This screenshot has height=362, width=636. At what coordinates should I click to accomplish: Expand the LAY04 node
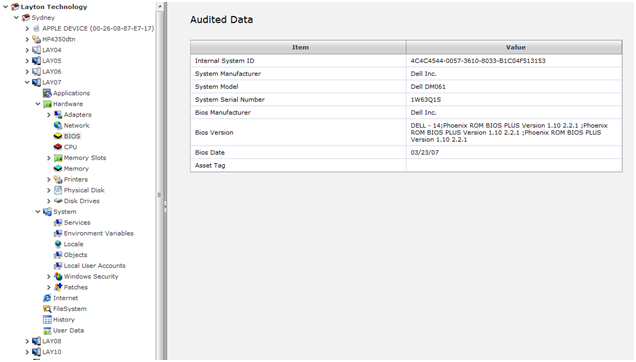click(27, 50)
